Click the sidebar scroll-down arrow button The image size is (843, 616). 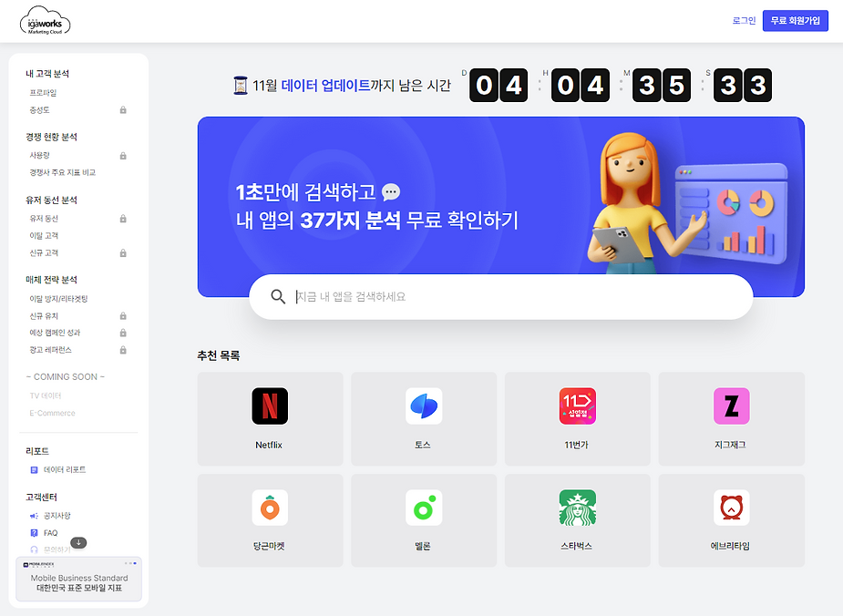tap(78, 543)
